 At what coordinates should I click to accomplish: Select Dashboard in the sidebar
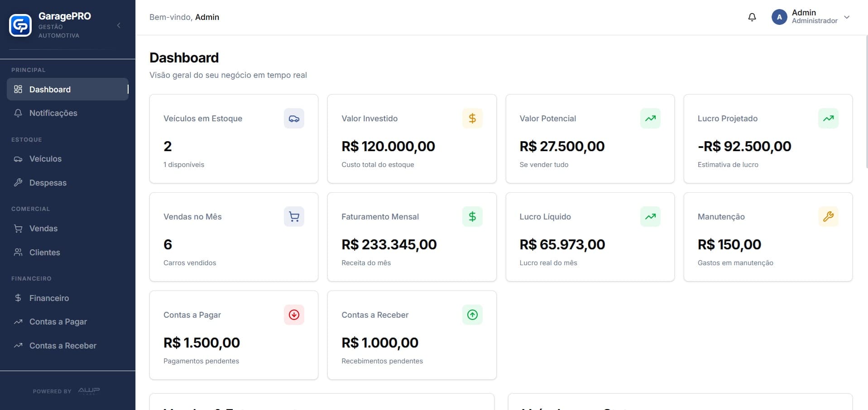tap(67, 89)
